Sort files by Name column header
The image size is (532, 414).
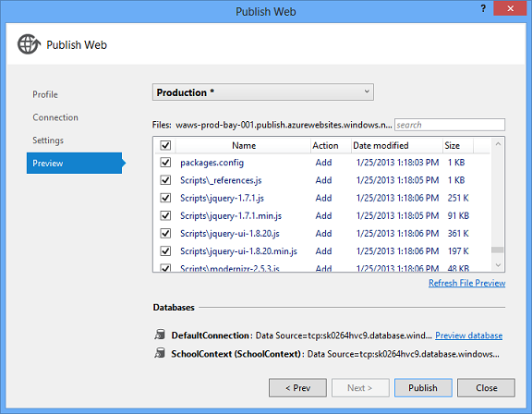click(x=243, y=146)
